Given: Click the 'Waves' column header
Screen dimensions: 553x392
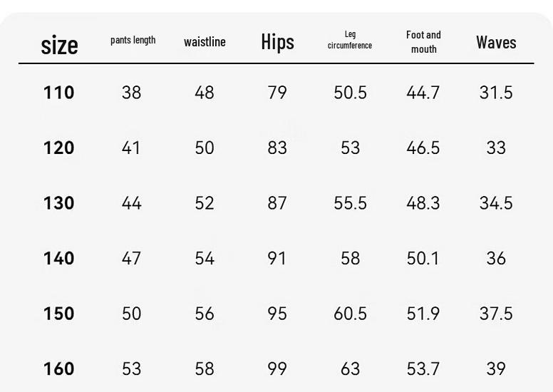Looking at the screenshot, I should (x=496, y=42).
